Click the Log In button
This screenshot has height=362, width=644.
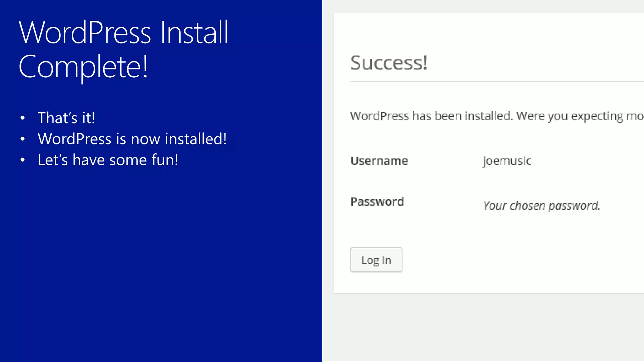coord(376,260)
